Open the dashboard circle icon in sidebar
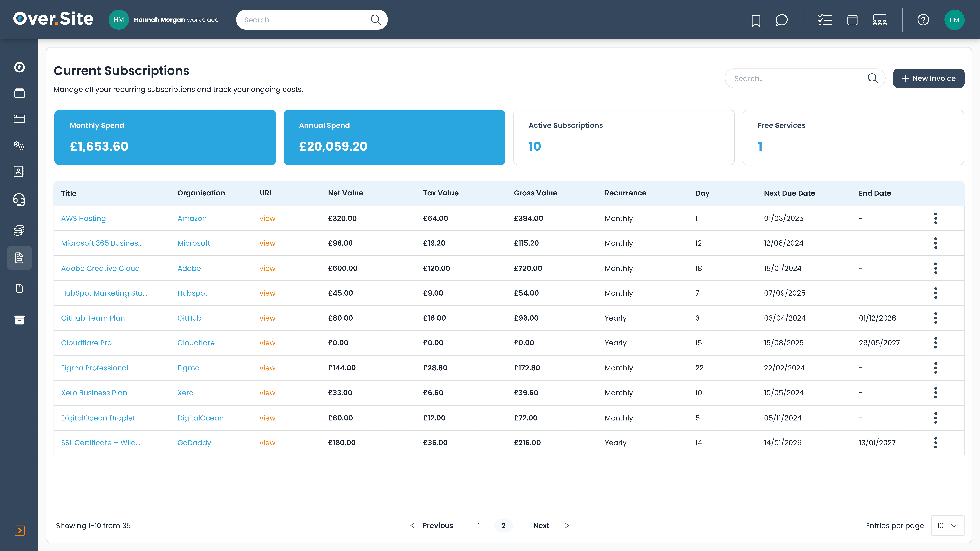The height and width of the screenshot is (551, 980). [x=19, y=67]
